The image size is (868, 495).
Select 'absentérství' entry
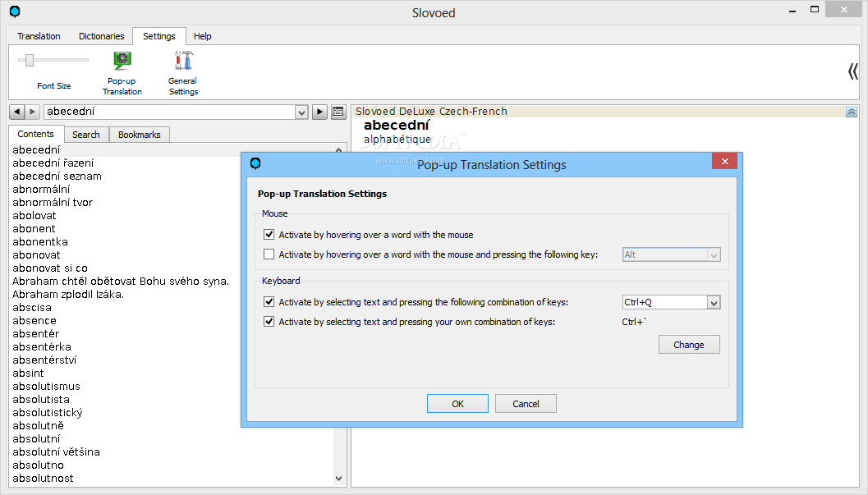(x=44, y=360)
